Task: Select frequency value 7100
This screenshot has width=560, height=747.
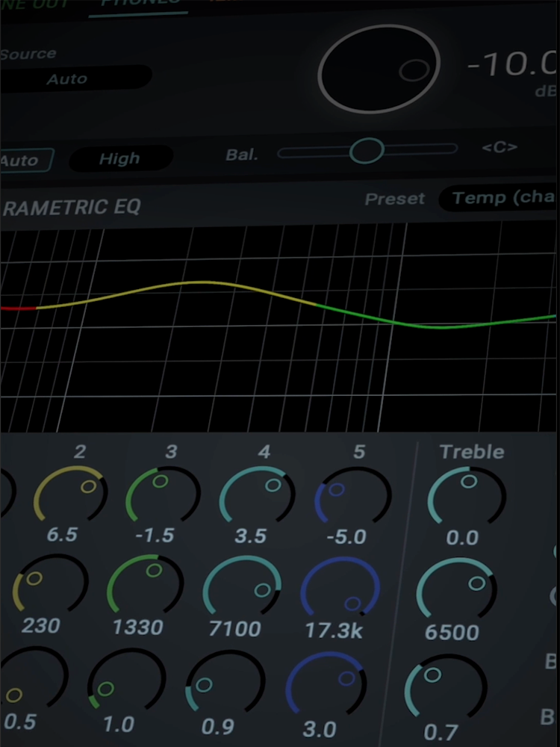Action: pyautogui.click(x=234, y=629)
